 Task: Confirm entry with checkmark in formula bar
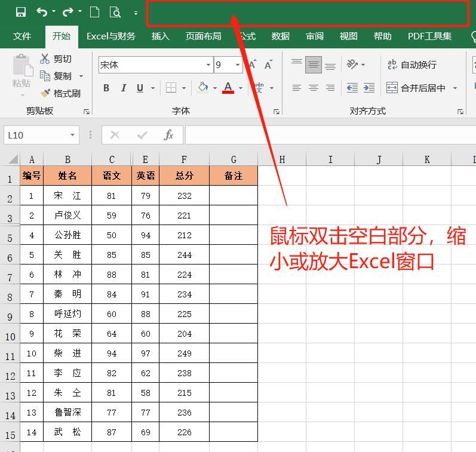pos(142,135)
